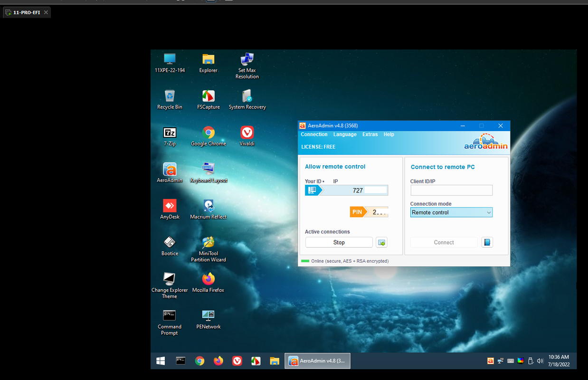Select the PENetwork desktop icon

[208, 319]
